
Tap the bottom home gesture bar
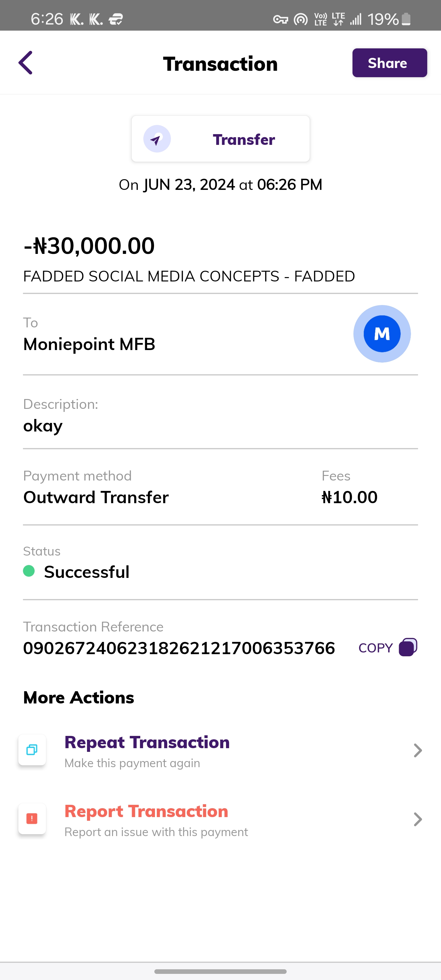point(220,971)
